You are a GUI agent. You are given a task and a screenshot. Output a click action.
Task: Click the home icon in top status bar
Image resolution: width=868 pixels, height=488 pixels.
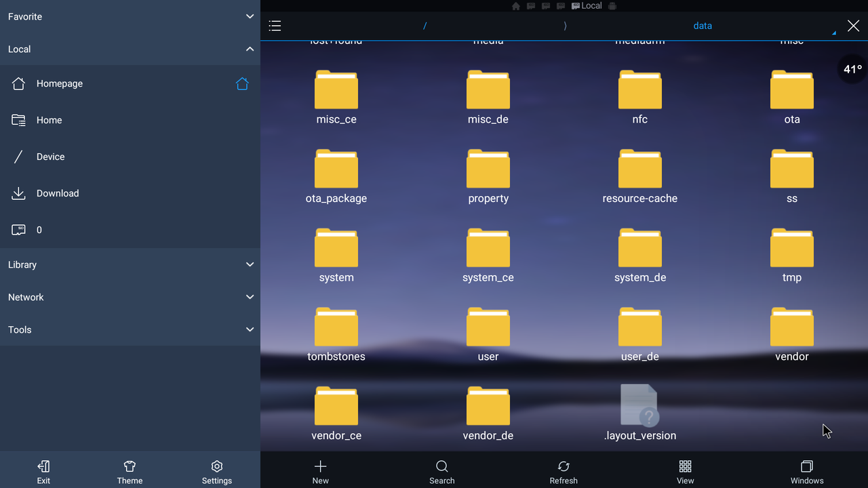point(516,6)
